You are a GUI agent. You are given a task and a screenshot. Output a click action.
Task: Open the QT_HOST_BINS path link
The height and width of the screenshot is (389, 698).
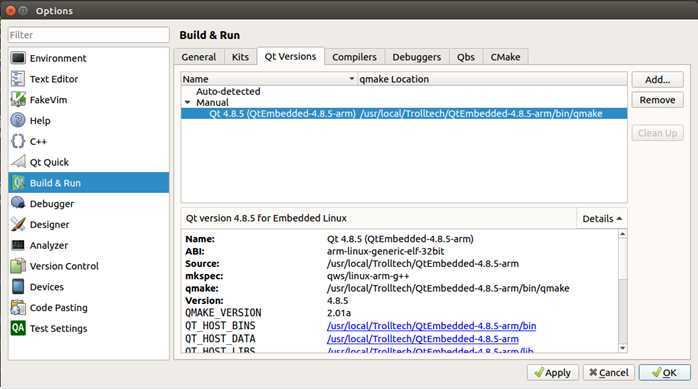pyautogui.click(x=431, y=326)
